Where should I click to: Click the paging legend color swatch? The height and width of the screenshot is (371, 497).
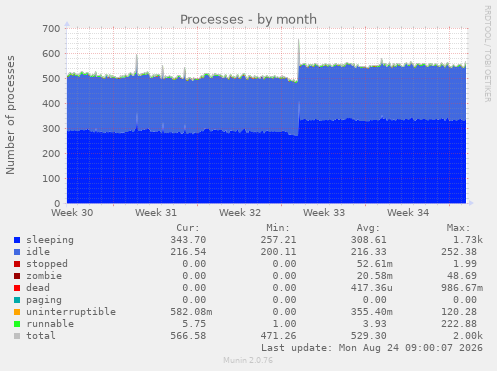tap(17, 300)
